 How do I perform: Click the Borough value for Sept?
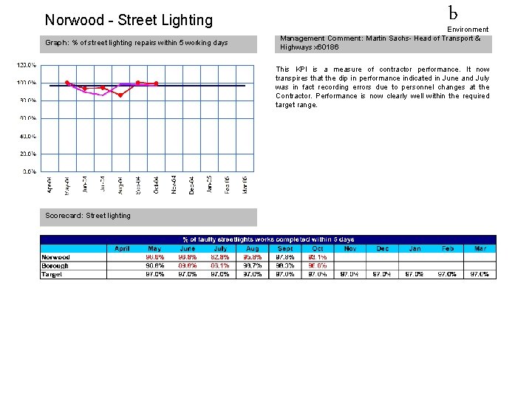click(285, 266)
